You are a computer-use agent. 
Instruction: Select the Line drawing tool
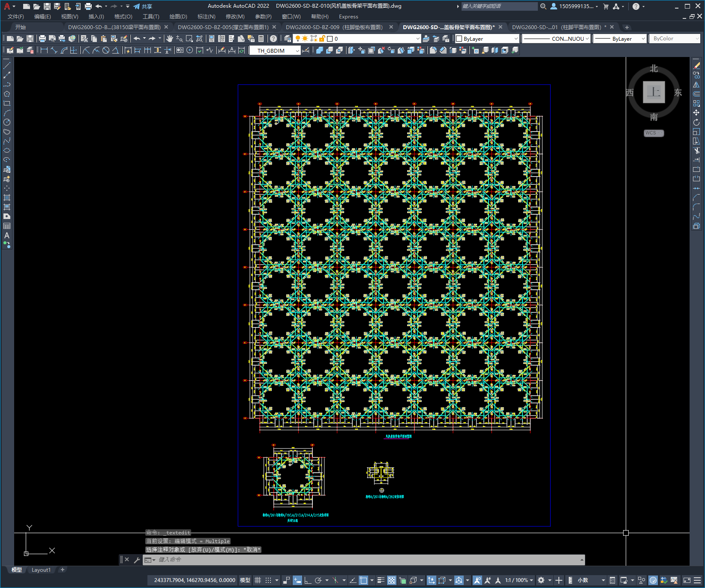(7, 66)
